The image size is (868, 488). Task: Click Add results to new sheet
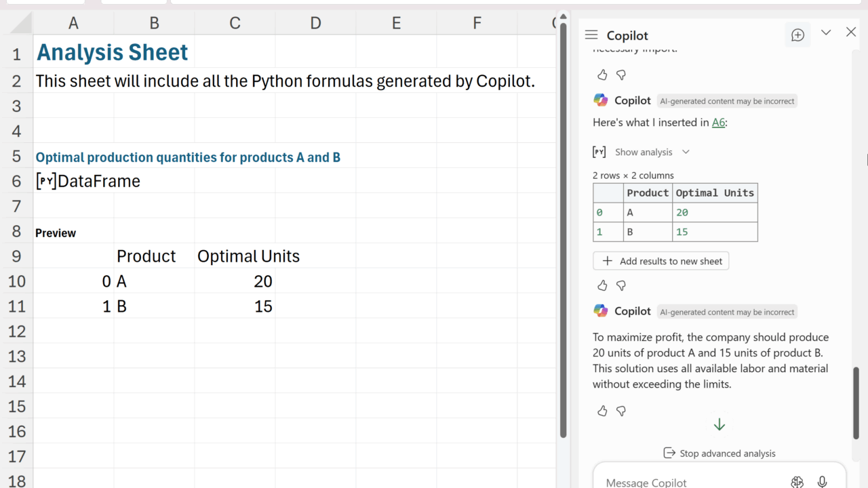coord(661,261)
